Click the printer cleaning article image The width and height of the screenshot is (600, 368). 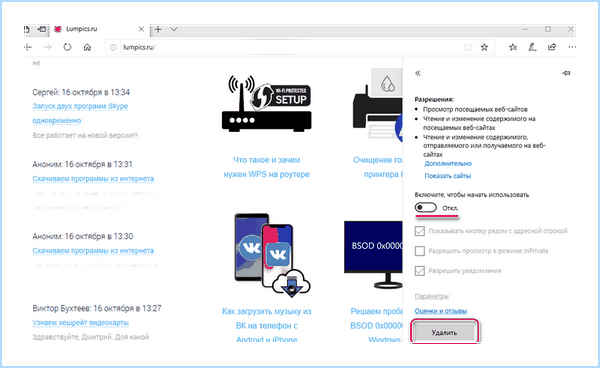pyautogui.click(x=378, y=105)
